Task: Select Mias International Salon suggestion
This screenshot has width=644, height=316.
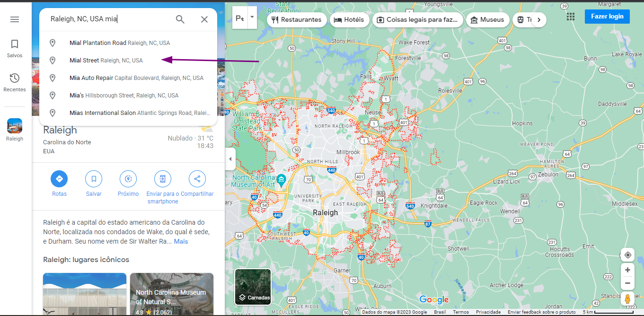Action: [x=128, y=113]
